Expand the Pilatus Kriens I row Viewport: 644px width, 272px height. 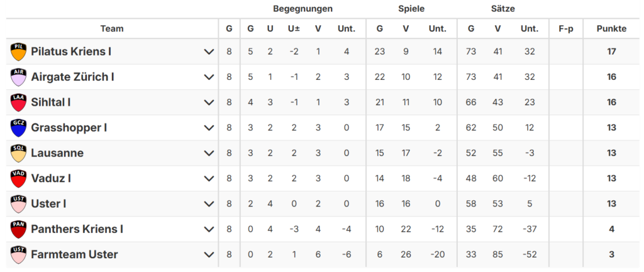tap(209, 52)
